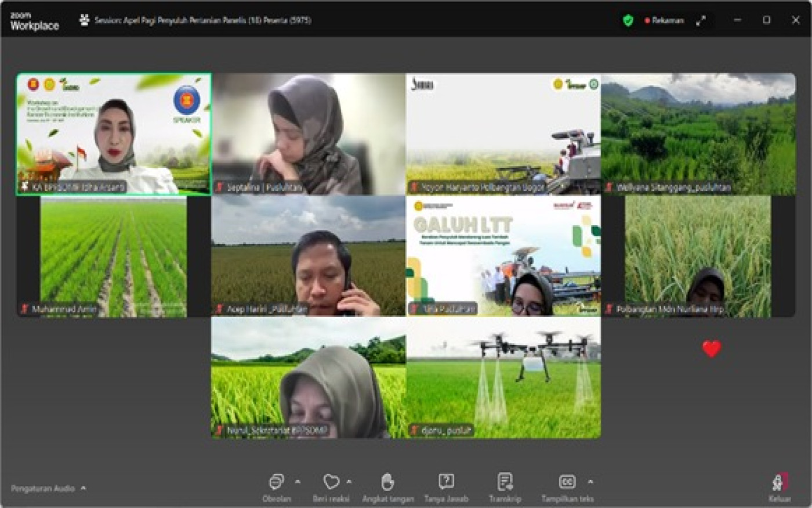812x508 pixels.
Task: Expand caption options next to Tampilkan teks
Action: (x=590, y=481)
